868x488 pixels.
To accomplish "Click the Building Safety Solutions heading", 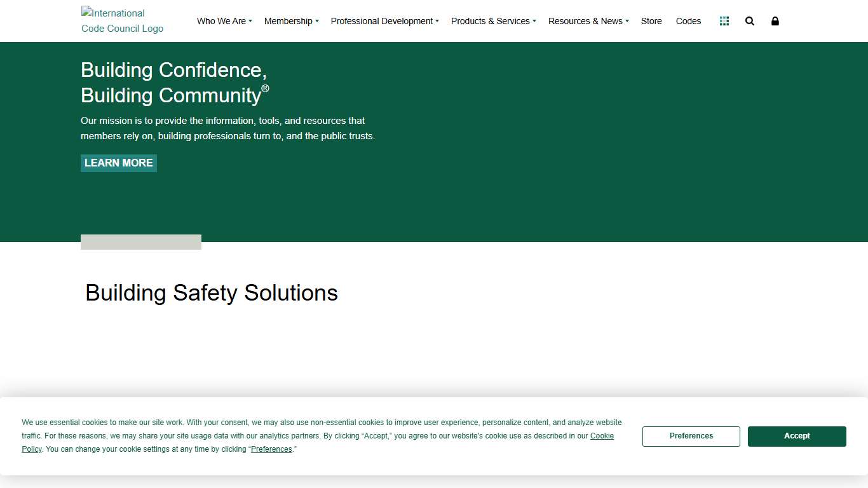I will point(212,293).
